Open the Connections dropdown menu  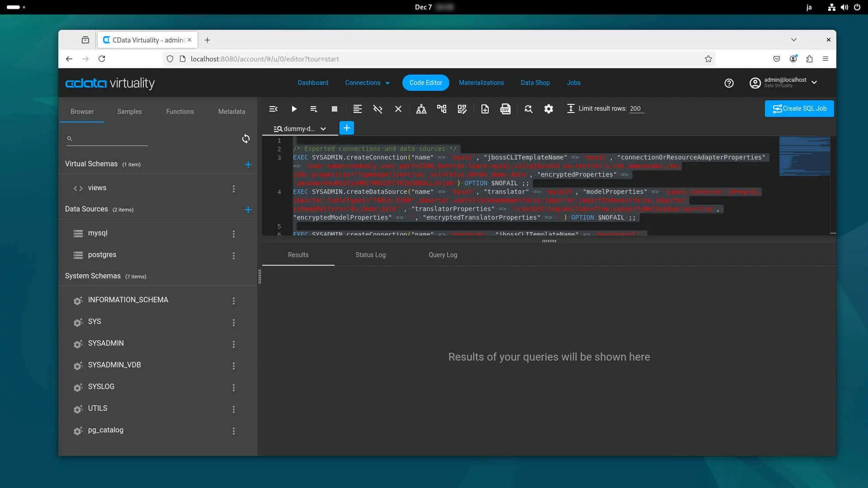point(367,83)
